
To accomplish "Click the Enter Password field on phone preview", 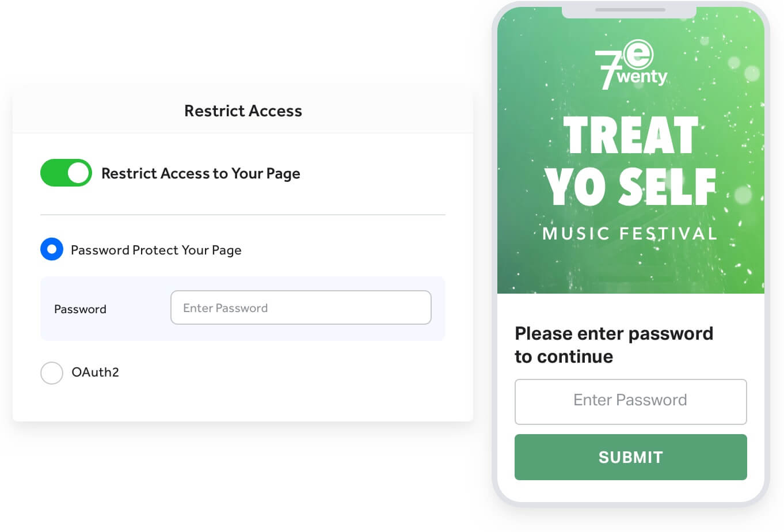I will pyautogui.click(x=630, y=401).
